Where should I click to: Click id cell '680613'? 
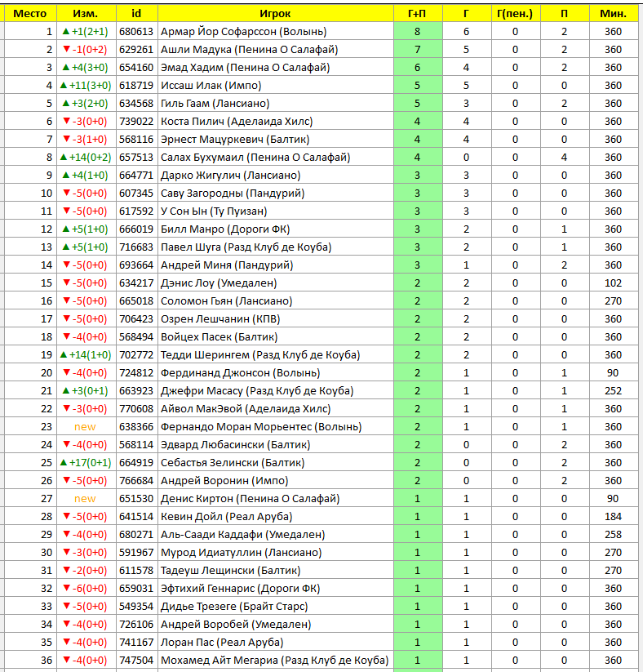(136, 31)
